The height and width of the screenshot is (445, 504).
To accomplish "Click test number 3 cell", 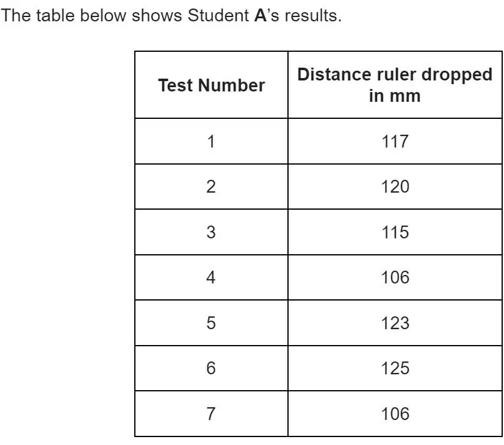I will [x=212, y=232].
